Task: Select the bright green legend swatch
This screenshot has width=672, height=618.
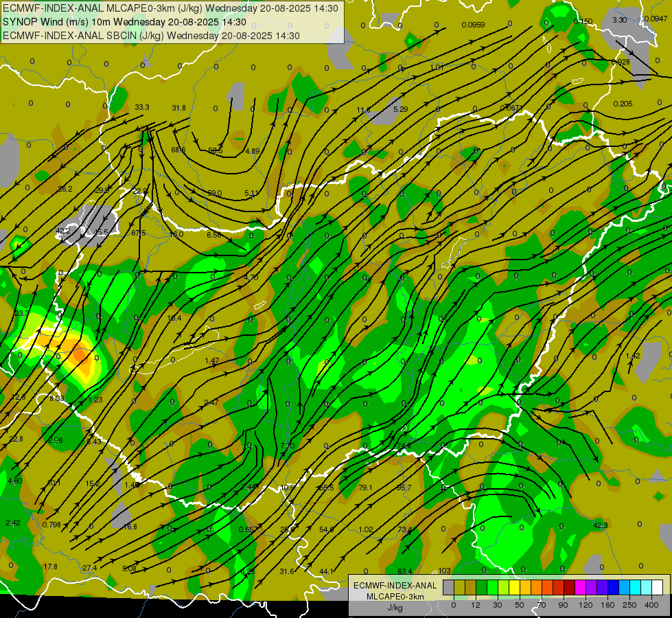Action: (x=492, y=588)
